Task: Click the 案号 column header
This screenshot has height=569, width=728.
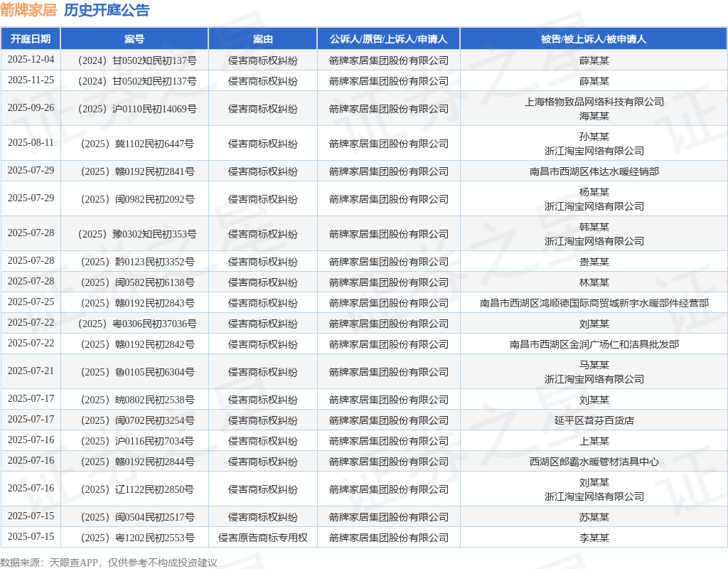Action: point(134,39)
